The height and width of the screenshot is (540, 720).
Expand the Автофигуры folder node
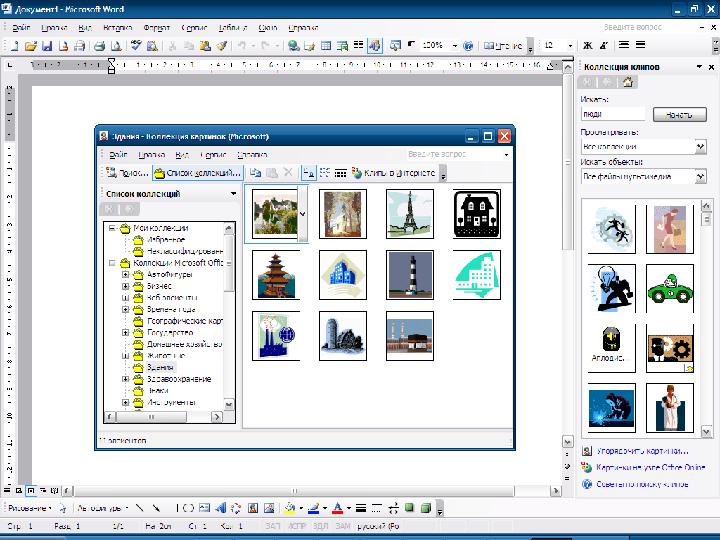[x=125, y=275]
